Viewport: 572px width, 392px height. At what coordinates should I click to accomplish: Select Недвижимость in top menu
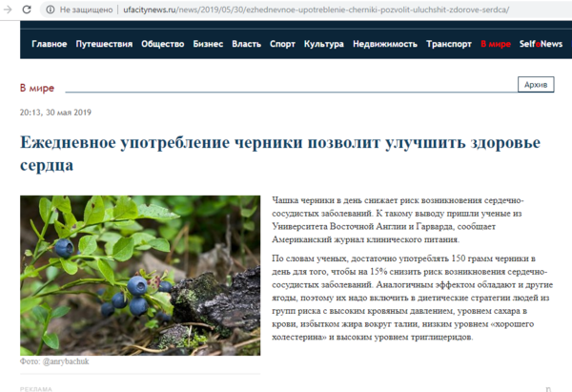click(x=385, y=44)
